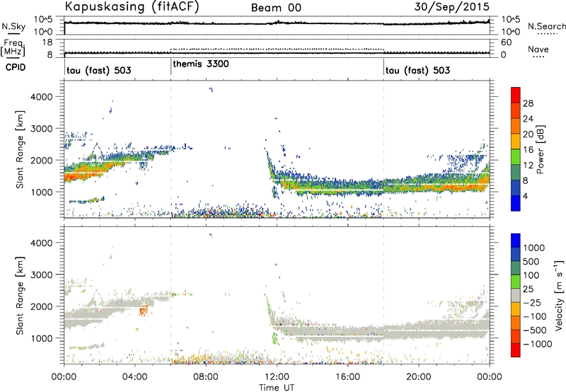Click the 04:00 time axis tick label
This screenshot has height=392, width=566.
pyautogui.click(x=135, y=377)
